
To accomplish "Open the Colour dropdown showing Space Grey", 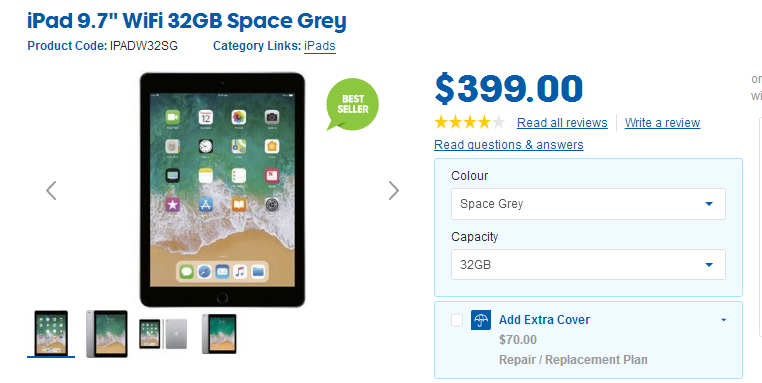I will click(588, 204).
